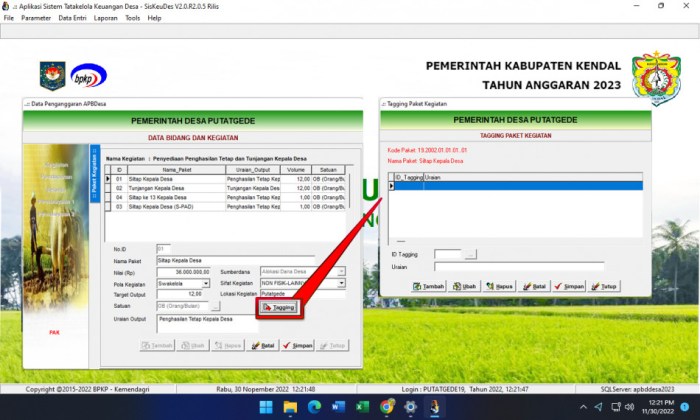Image resolution: width=700 pixels, height=420 pixels.
Task: Click Batal in Data Penganggaran APBDesa window
Action: (x=263, y=345)
